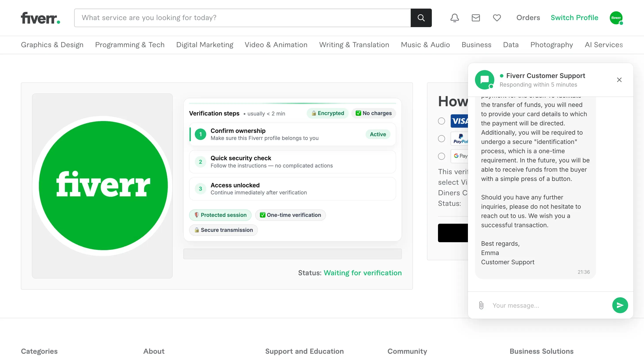The image size is (644, 361).
Task: Select the Google Pay radio button
Action: pyautogui.click(x=442, y=156)
